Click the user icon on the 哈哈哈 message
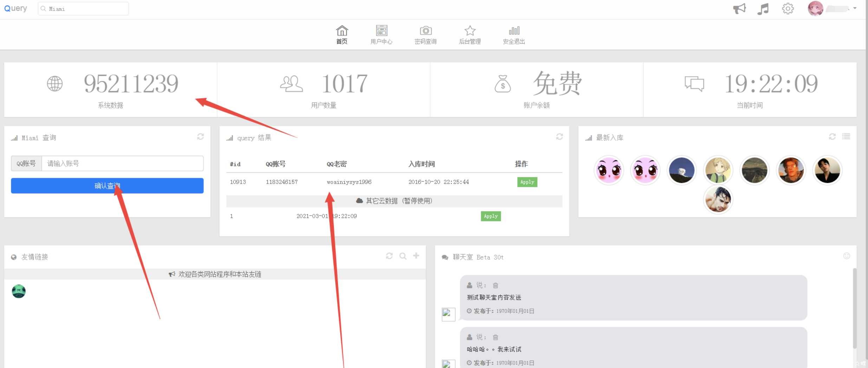The width and height of the screenshot is (868, 368). click(x=469, y=337)
